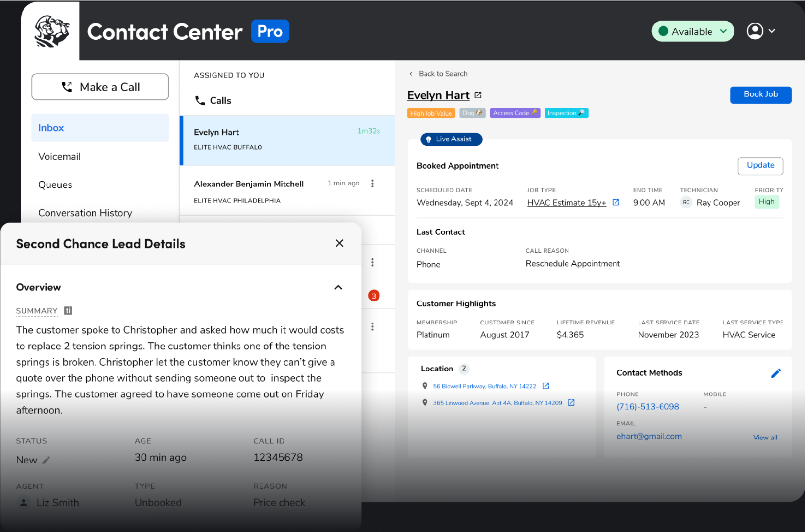Close the Second Chance Lead Details panel

point(339,243)
